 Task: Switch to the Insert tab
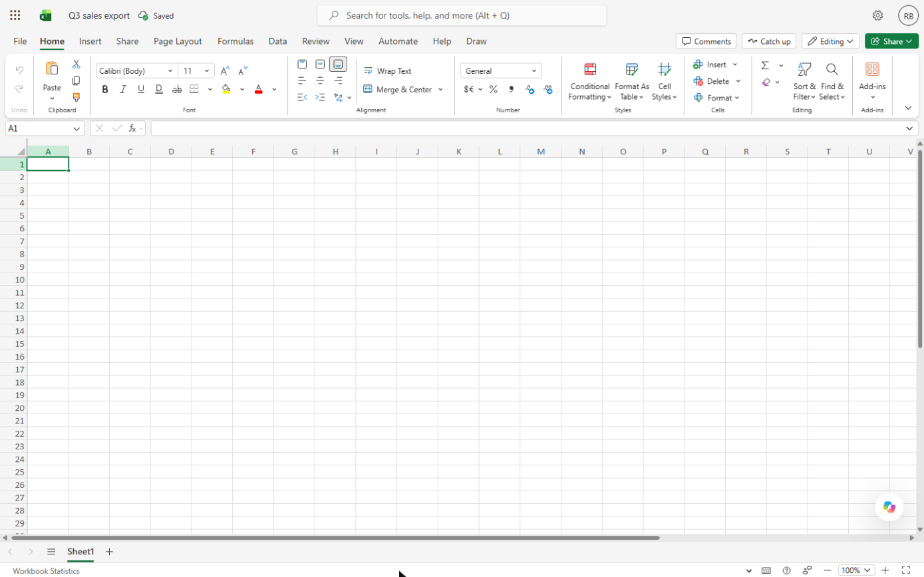coord(90,41)
